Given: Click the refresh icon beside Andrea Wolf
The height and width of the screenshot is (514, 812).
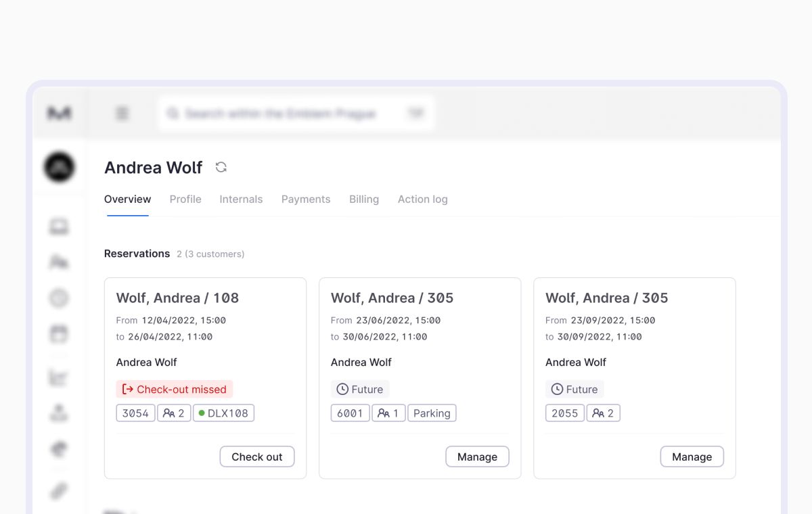Looking at the screenshot, I should tap(221, 167).
